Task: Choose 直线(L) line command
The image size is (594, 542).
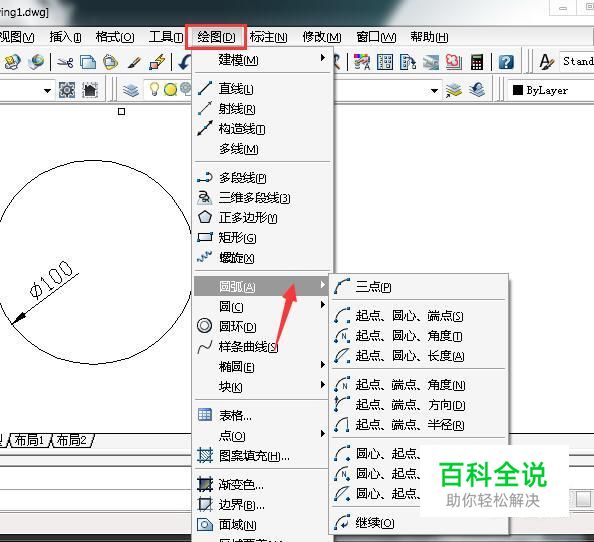Action: pyautogui.click(x=262, y=89)
